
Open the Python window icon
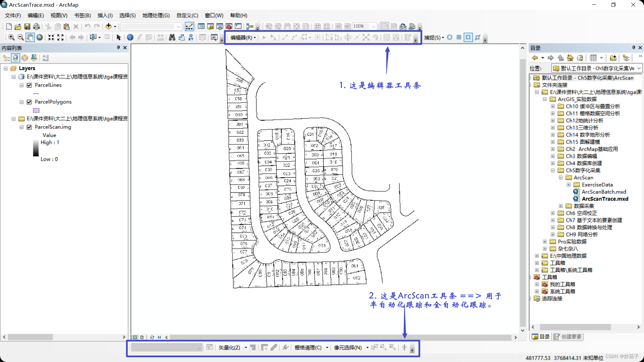coord(238,26)
